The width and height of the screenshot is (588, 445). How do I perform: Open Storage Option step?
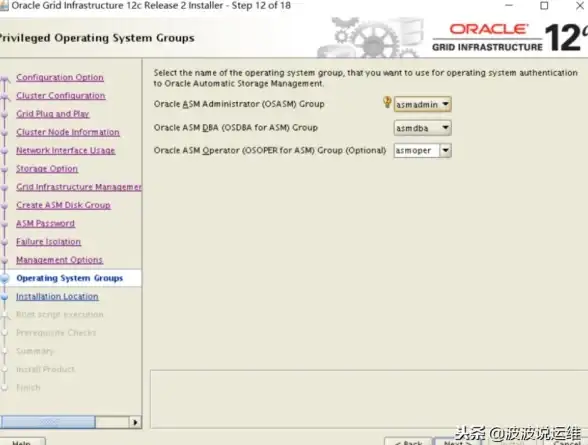click(47, 169)
